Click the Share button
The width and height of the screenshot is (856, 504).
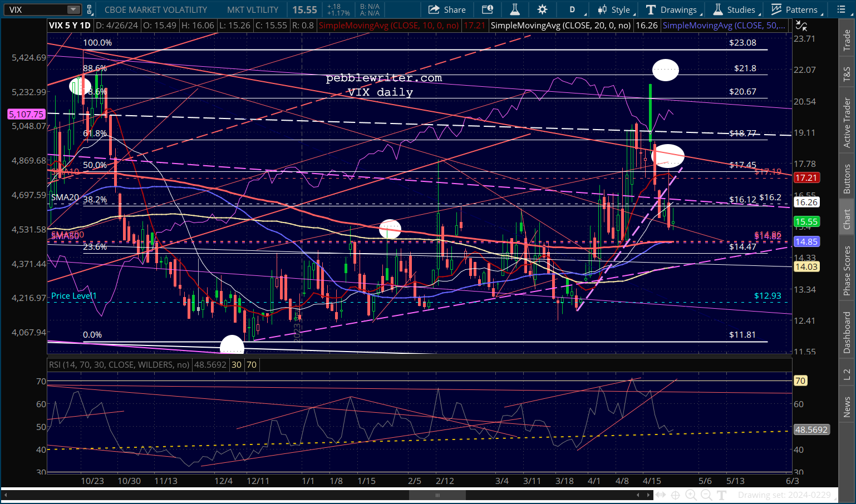[x=447, y=9]
